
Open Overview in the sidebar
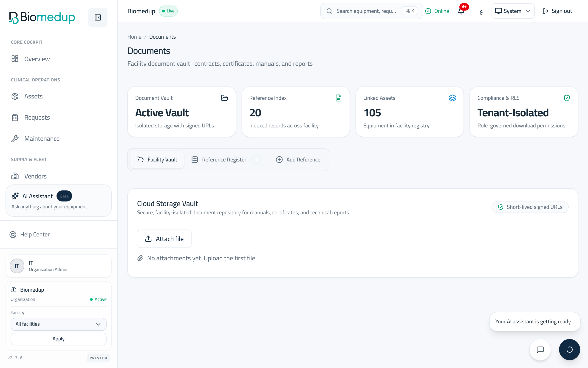click(x=59, y=59)
